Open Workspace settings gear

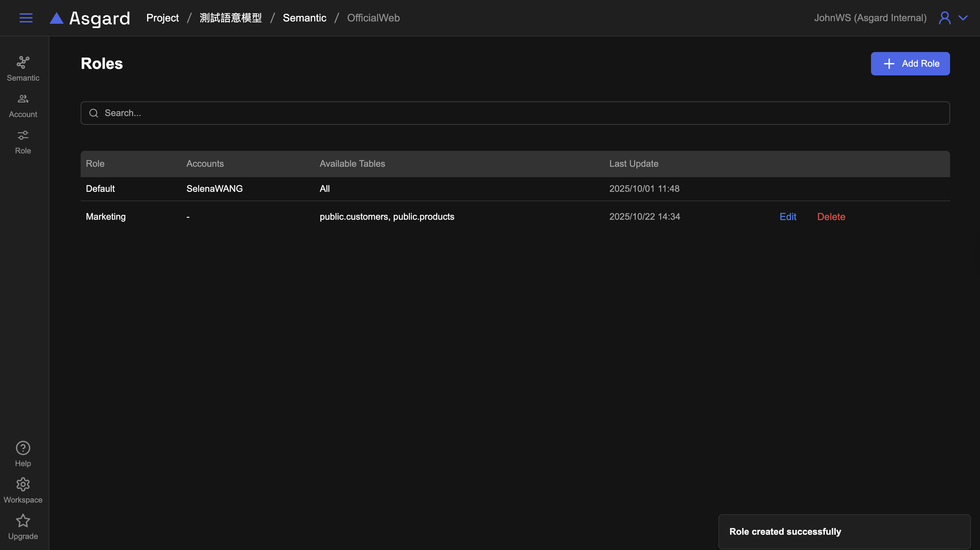point(23,485)
